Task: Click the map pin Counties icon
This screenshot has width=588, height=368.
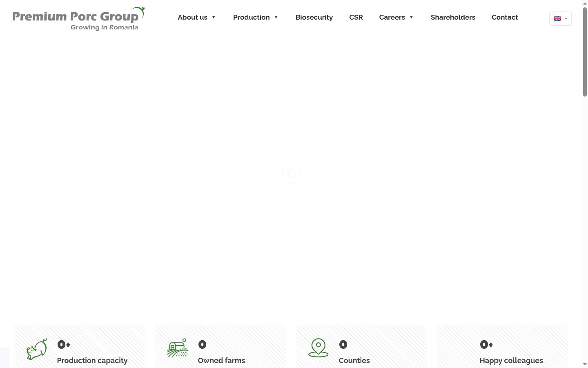Action: pyautogui.click(x=318, y=348)
